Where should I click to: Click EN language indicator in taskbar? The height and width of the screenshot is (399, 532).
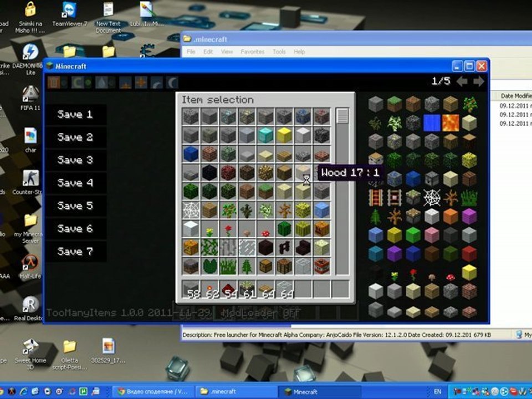point(438,392)
